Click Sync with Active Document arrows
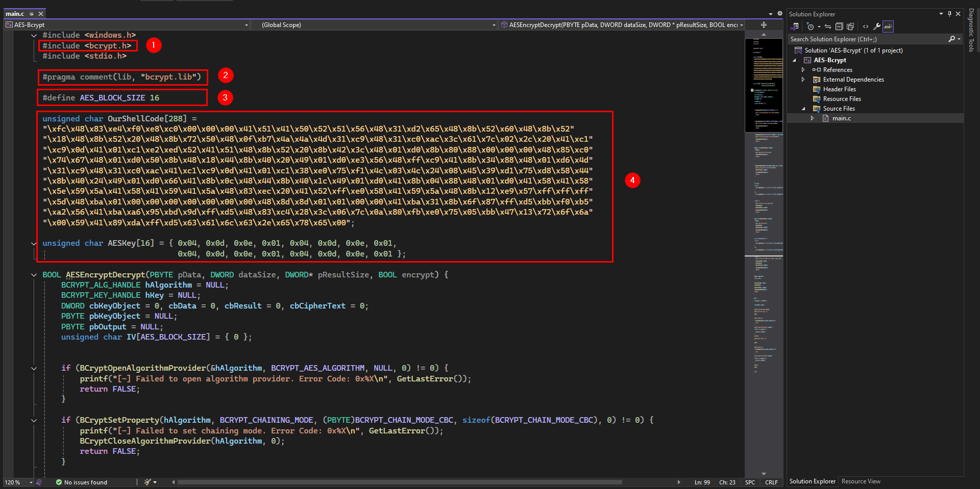The width and height of the screenshot is (980, 489). 828,27
